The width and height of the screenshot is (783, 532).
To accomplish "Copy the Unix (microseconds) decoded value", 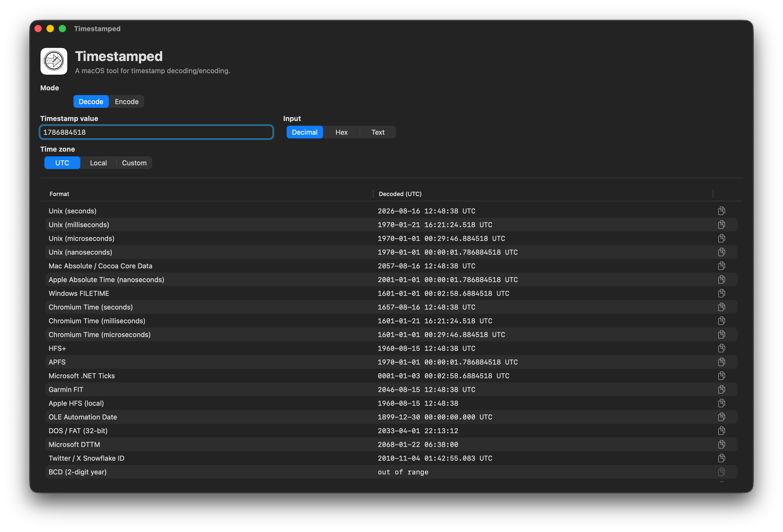I will (721, 239).
